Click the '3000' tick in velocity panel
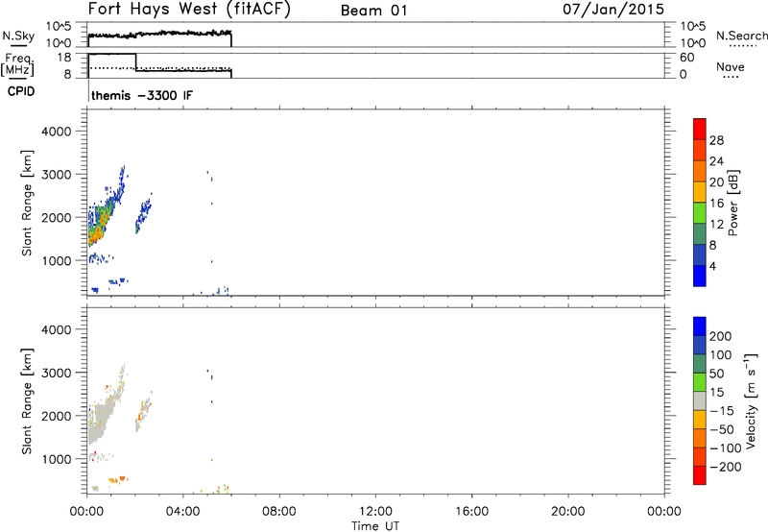Image resolution: width=768 pixels, height=532 pixels. pos(56,373)
